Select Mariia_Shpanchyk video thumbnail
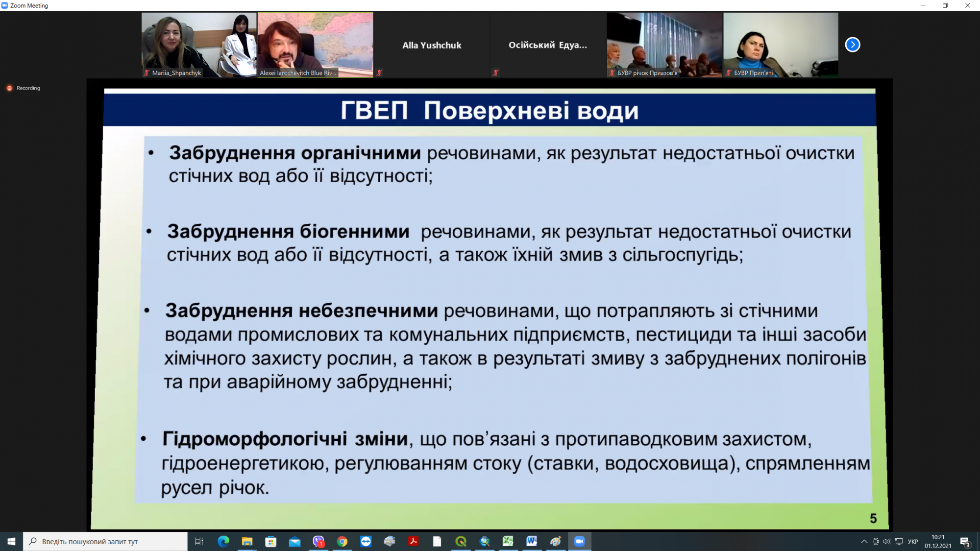Viewport: 980px width, 551px height. click(x=199, y=45)
